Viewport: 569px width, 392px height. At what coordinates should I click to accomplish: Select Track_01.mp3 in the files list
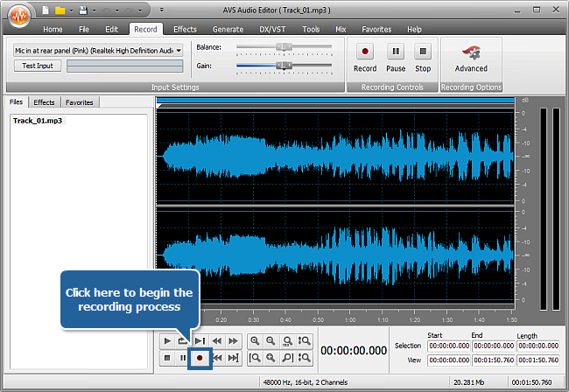click(x=38, y=121)
